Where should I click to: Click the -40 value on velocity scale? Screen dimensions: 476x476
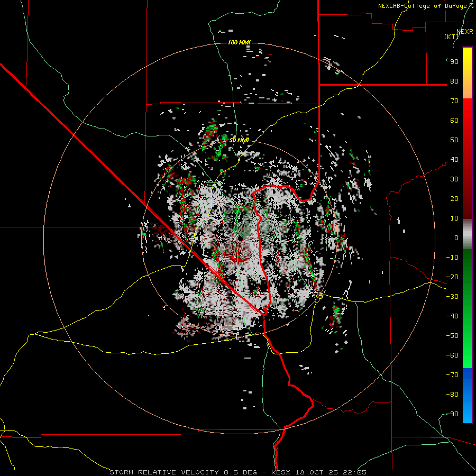(x=452, y=316)
